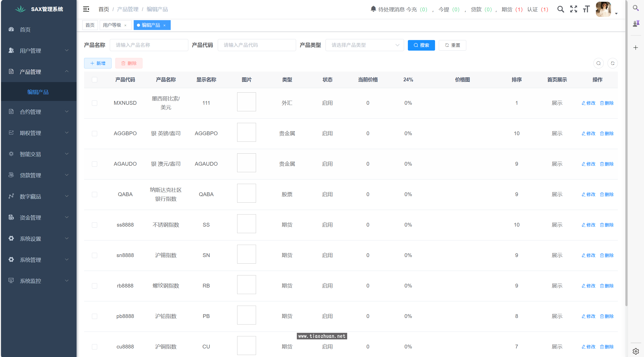Click the font size adjustment icon
Viewport: 644px width, 357px height.
(x=586, y=9)
